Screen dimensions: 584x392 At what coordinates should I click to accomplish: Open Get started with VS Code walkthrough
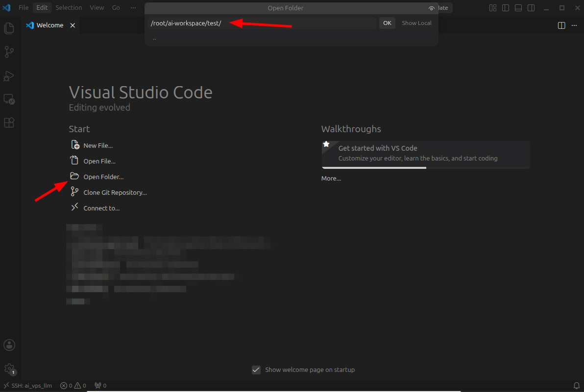coord(425,155)
